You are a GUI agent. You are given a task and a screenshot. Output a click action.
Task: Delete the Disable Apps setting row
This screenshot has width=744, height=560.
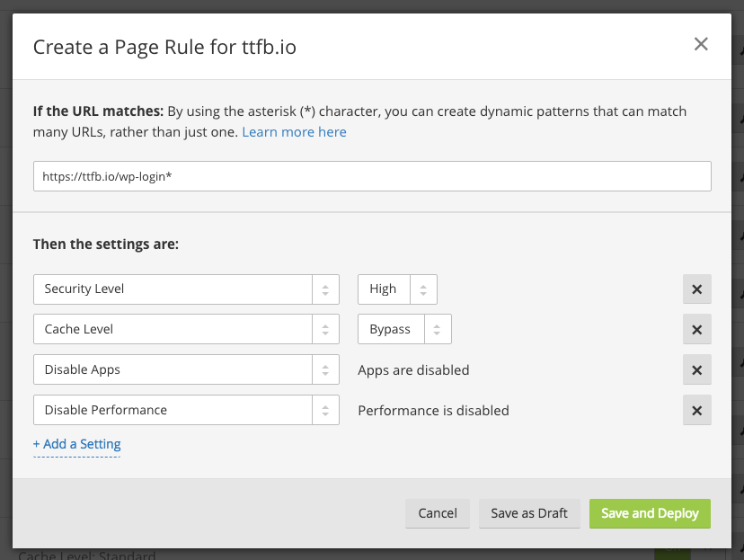tap(696, 370)
